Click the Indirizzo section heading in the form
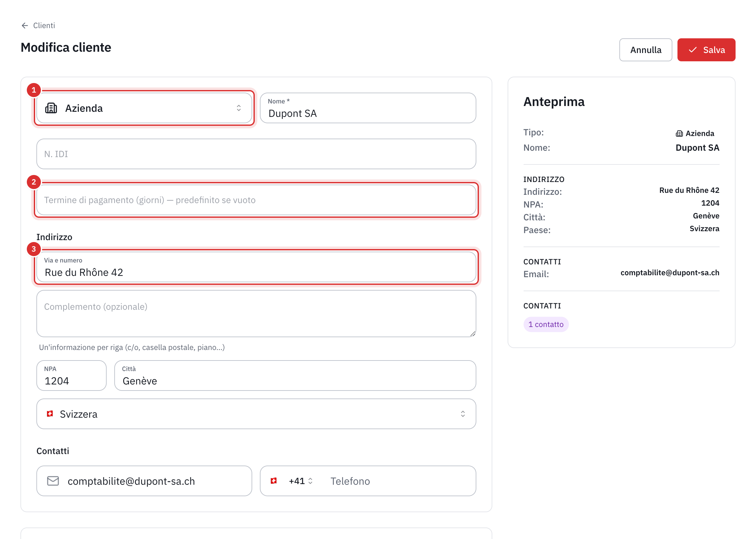This screenshot has width=756, height=539. pos(54,237)
